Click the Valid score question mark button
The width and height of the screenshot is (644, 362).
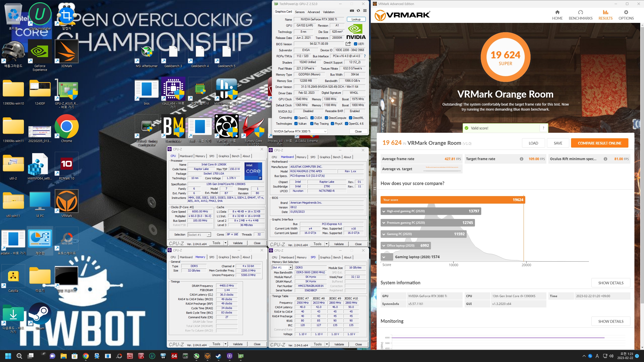tap(543, 128)
